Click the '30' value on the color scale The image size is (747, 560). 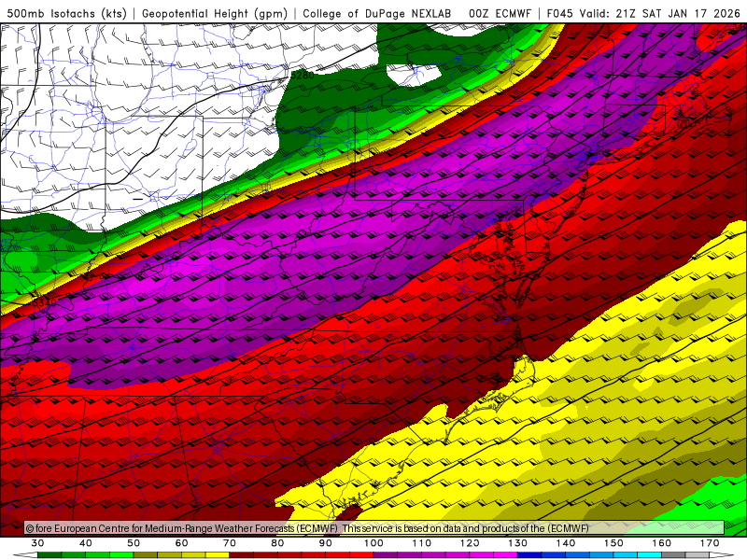click(37, 543)
